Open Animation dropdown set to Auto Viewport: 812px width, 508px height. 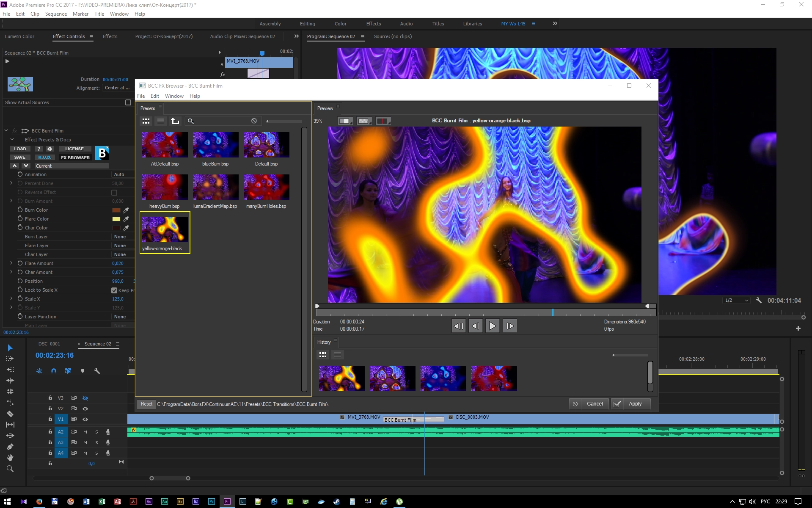point(122,174)
